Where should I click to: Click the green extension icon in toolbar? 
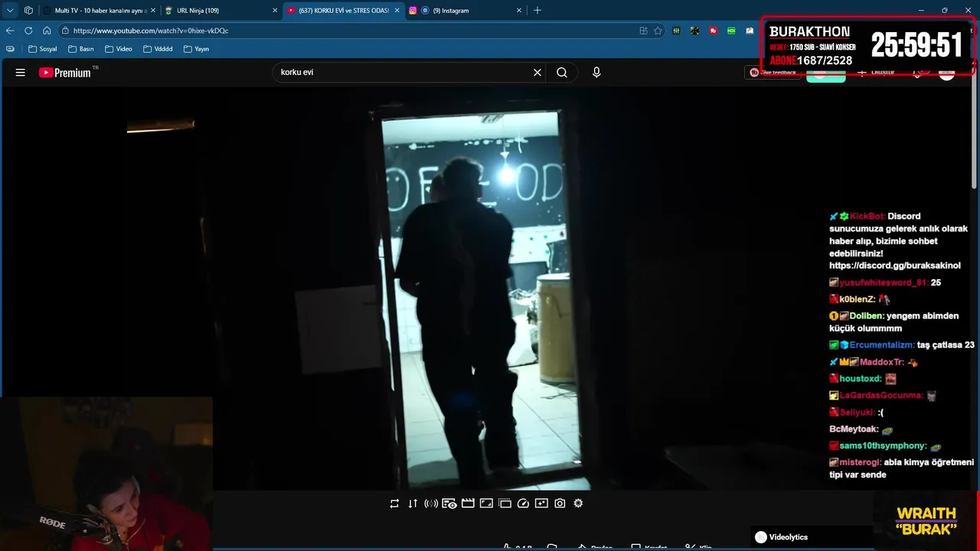tap(731, 31)
